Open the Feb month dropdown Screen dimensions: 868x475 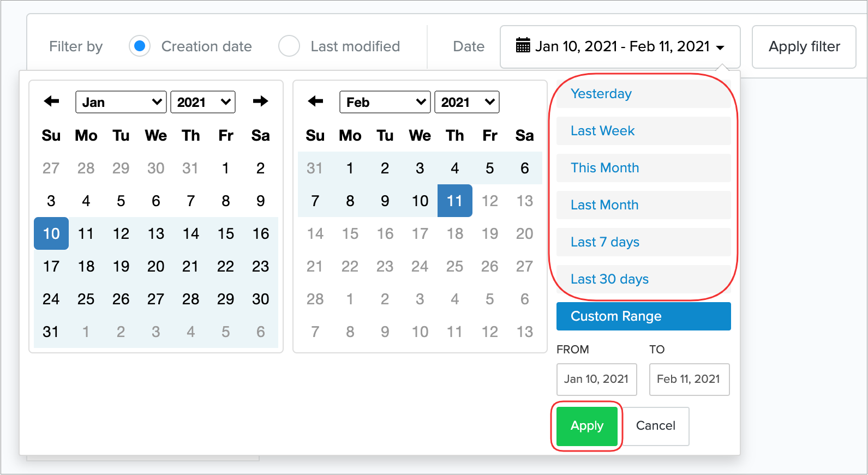(385, 102)
